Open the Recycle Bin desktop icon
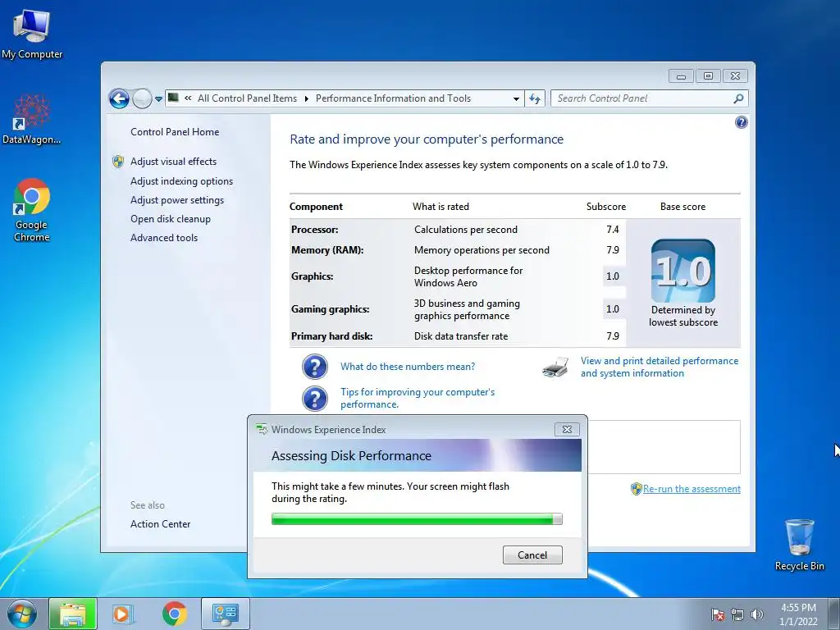The image size is (840, 630). tap(799, 545)
